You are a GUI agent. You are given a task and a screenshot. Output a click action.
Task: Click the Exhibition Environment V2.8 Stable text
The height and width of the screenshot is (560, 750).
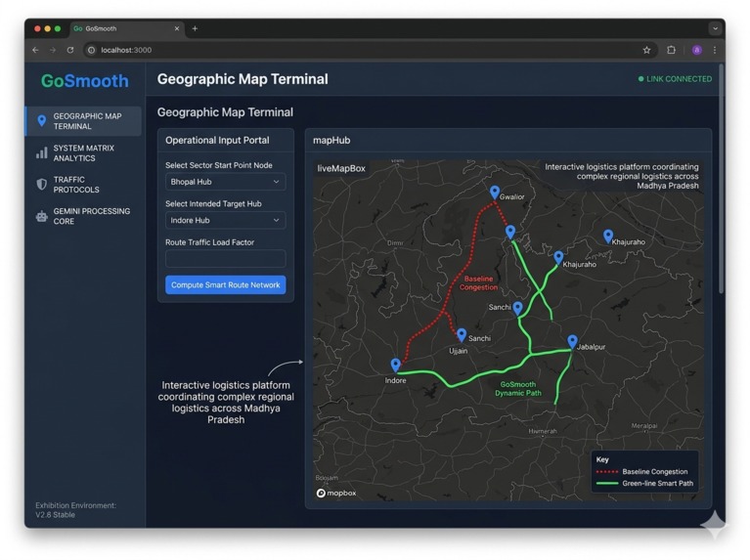75,510
